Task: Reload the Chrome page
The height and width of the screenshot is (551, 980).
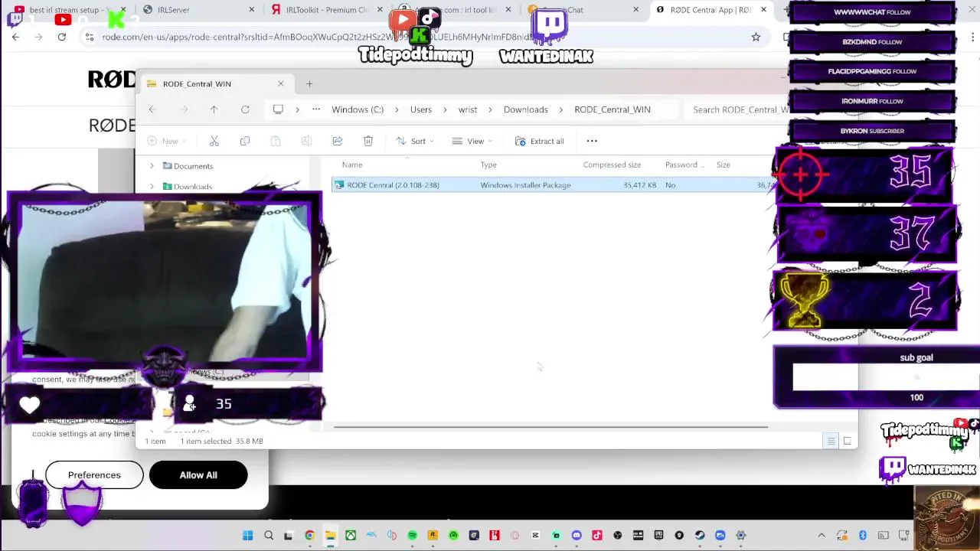Action: [62, 37]
